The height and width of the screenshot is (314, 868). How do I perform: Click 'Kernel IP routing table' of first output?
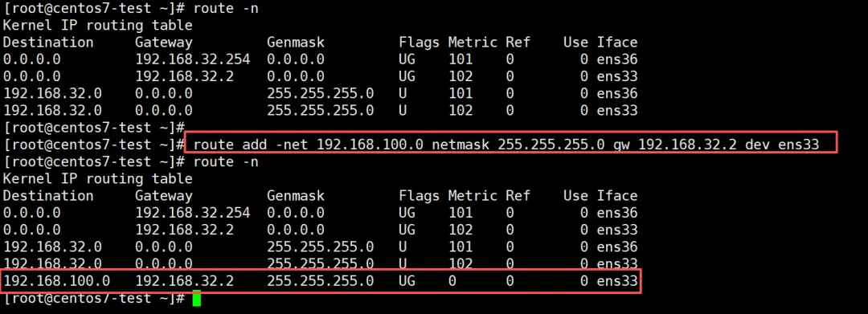tap(97, 26)
